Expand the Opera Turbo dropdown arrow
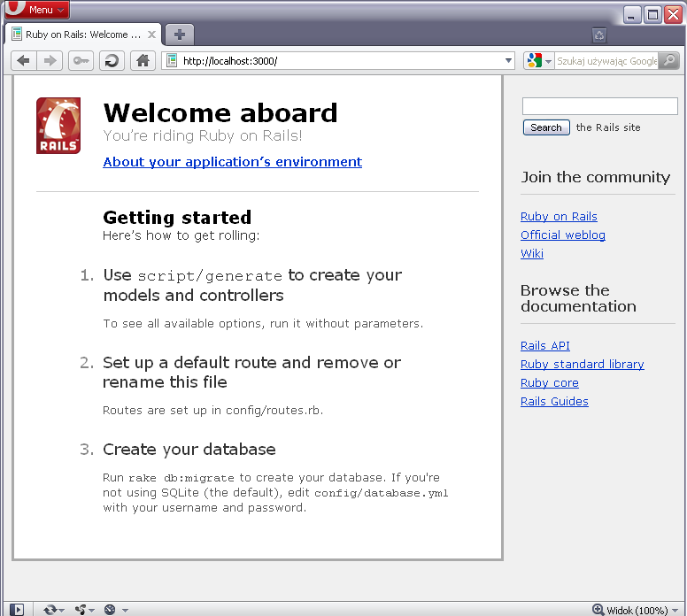 [x=125, y=610]
